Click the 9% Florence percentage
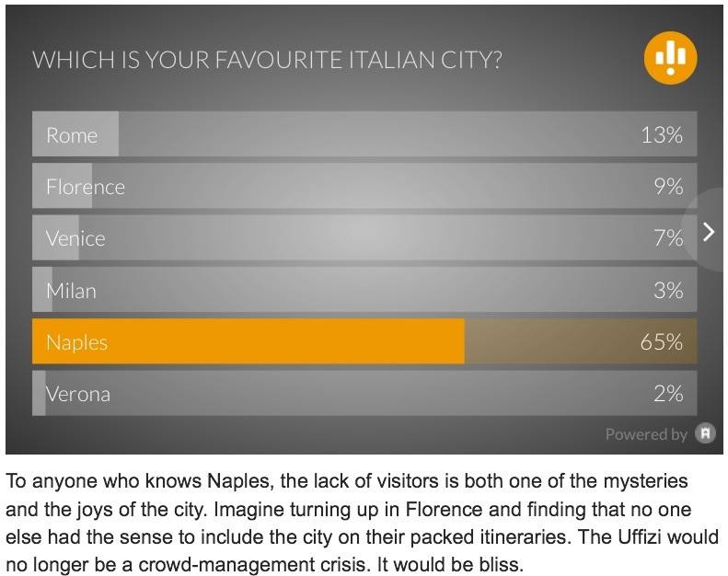 pos(667,187)
